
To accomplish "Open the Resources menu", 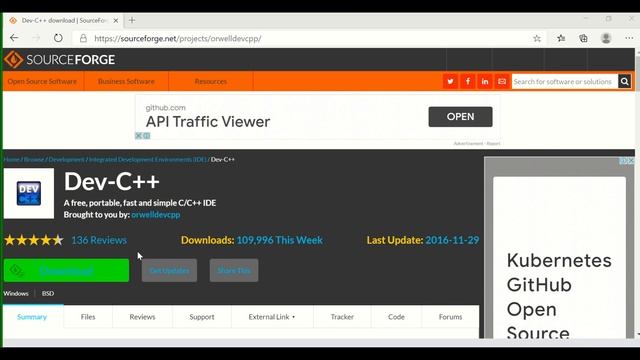I will (211, 81).
